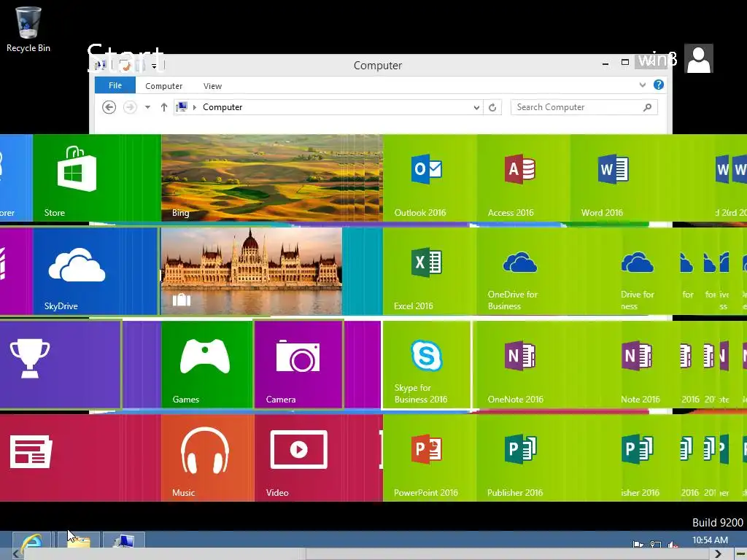Viewport: 747px width, 560px height.
Task: Open the News tile
Action: (80, 458)
